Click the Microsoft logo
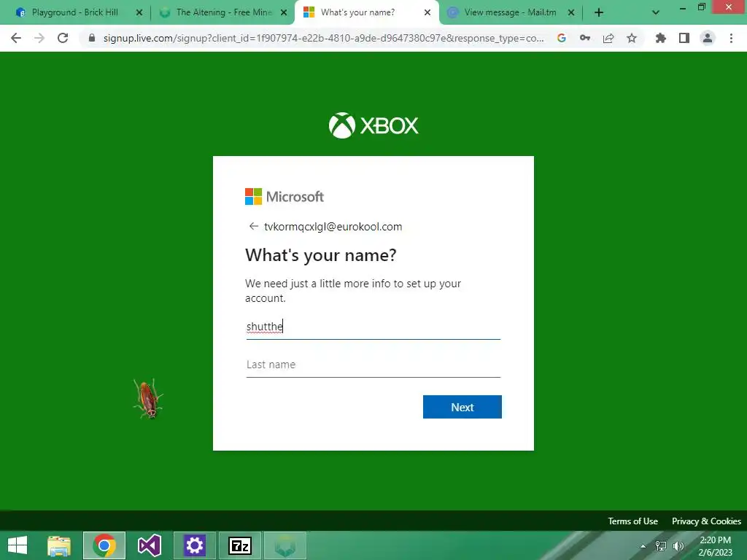The height and width of the screenshot is (560, 747). [285, 196]
